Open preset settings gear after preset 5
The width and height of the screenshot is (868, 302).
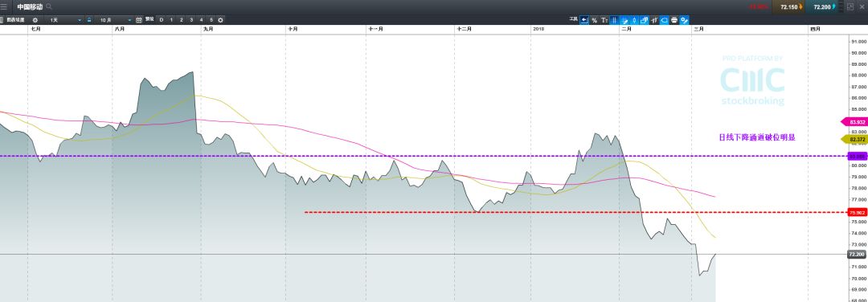pyautogui.click(x=220, y=20)
